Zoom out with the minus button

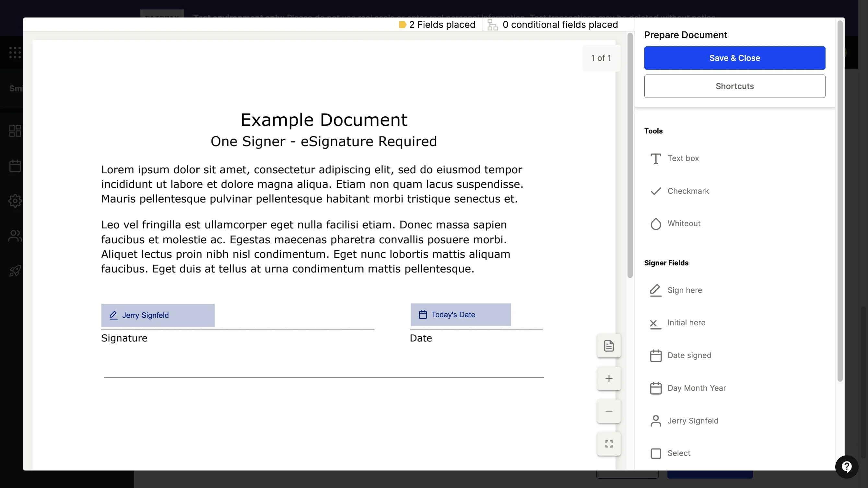point(609,411)
